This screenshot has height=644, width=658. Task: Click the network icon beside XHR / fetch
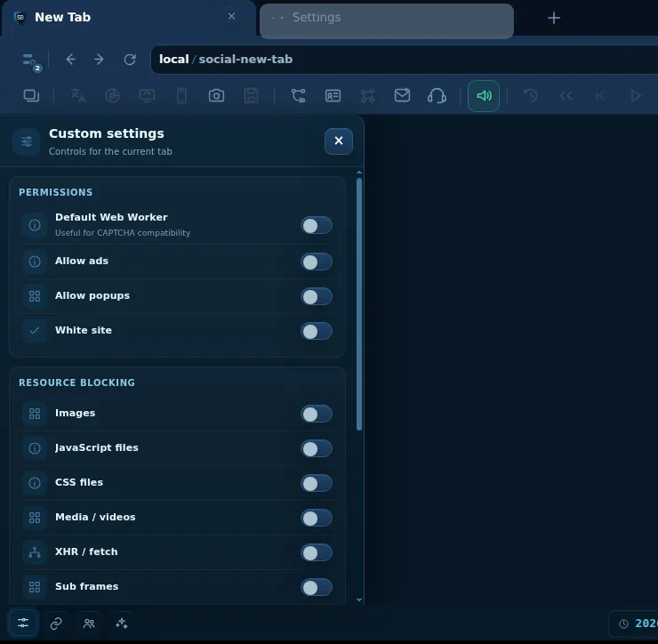[35, 552]
